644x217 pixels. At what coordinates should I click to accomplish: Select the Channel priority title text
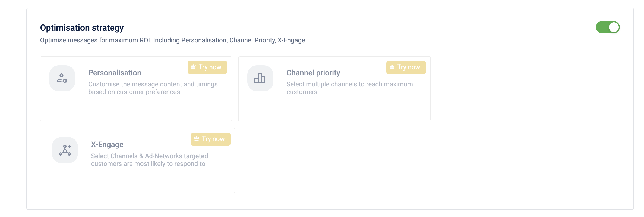(313, 73)
